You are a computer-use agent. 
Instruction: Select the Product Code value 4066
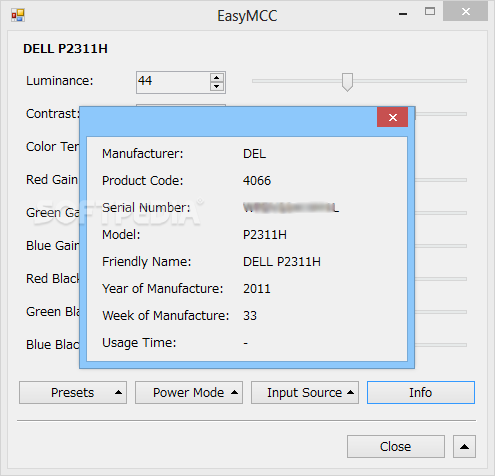(x=257, y=181)
